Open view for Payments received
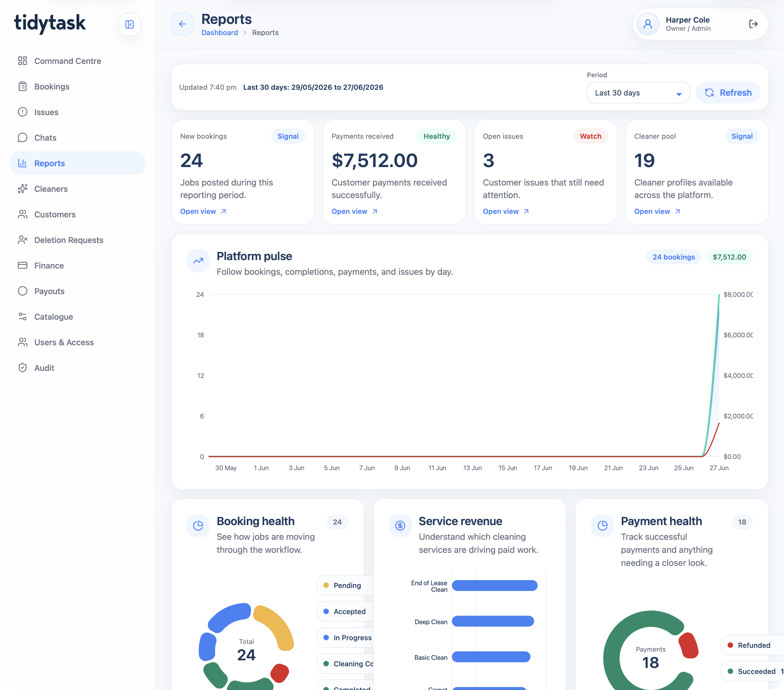The image size is (784, 690). [x=355, y=211]
